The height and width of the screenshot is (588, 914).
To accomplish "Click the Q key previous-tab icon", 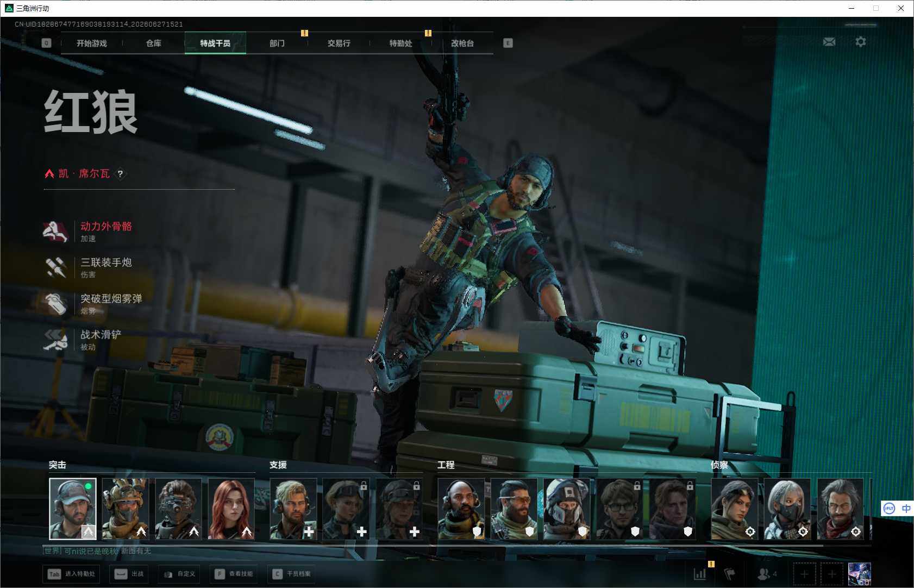I will 47,43.
